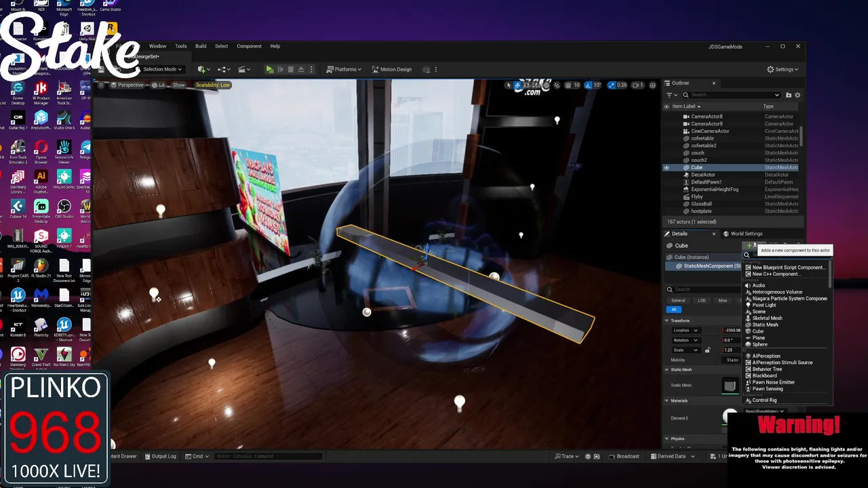Click the Stop simulation button

(291, 69)
